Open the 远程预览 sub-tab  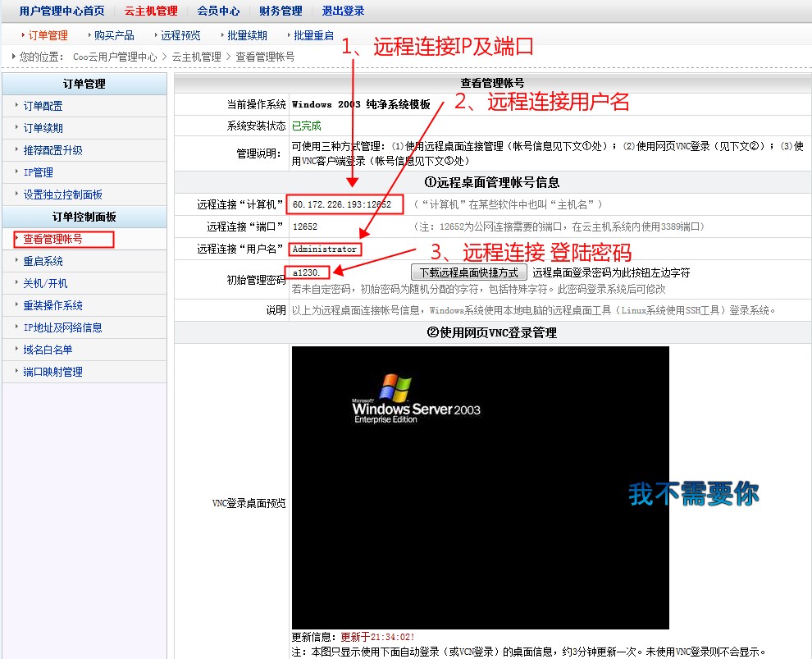click(180, 35)
